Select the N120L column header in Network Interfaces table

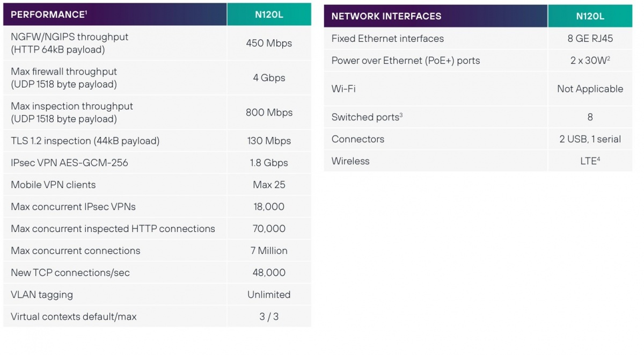pos(590,16)
